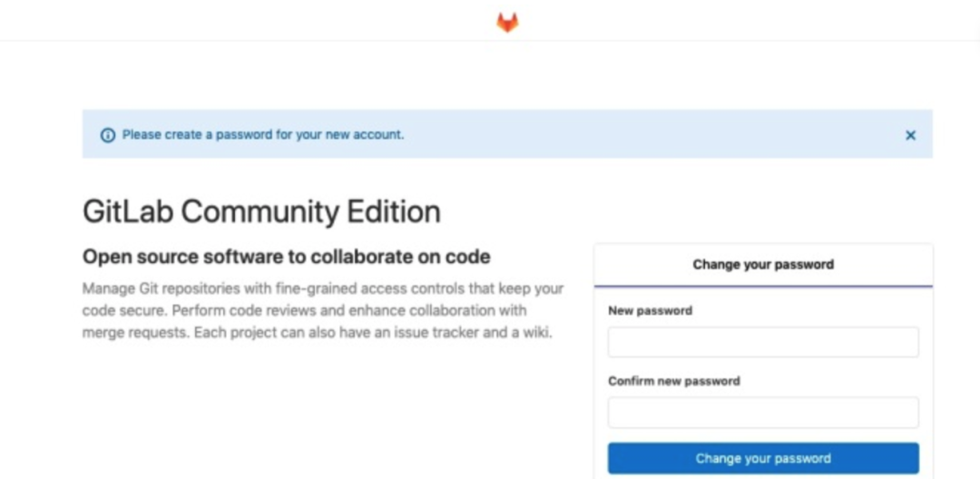Dismiss the create password alert

tap(910, 135)
